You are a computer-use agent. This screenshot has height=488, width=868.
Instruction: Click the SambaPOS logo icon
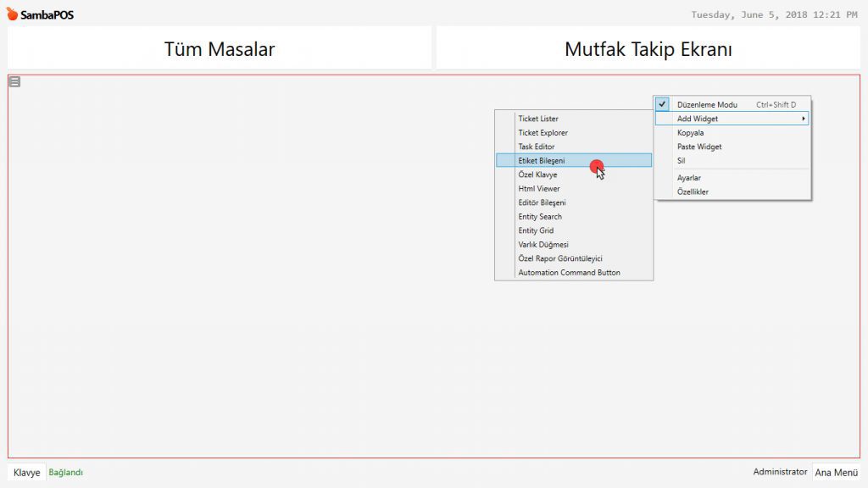click(x=13, y=14)
